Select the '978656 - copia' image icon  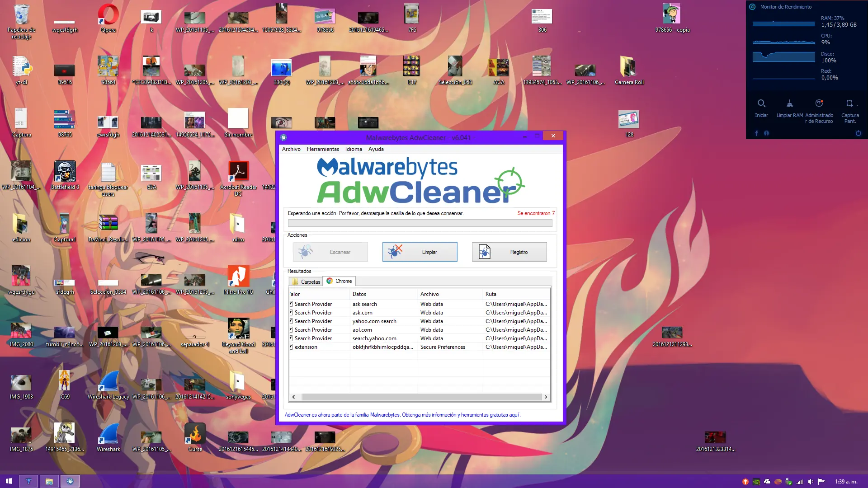coord(672,18)
